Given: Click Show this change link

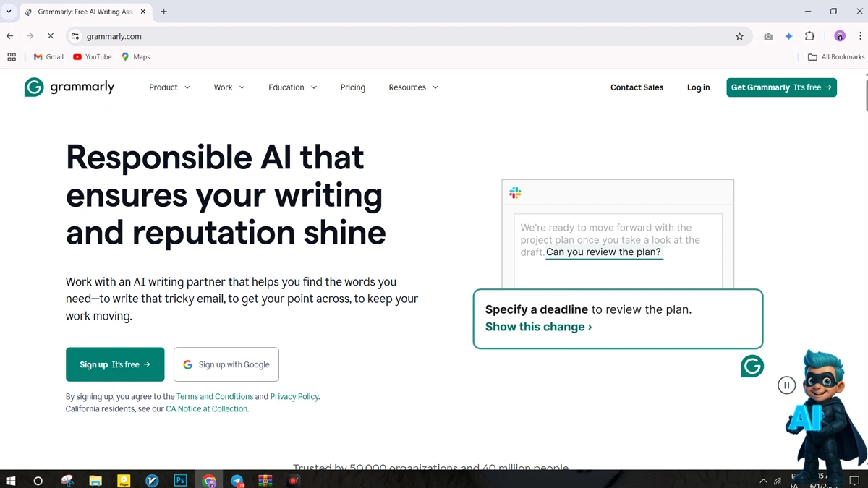Looking at the screenshot, I should coord(539,327).
